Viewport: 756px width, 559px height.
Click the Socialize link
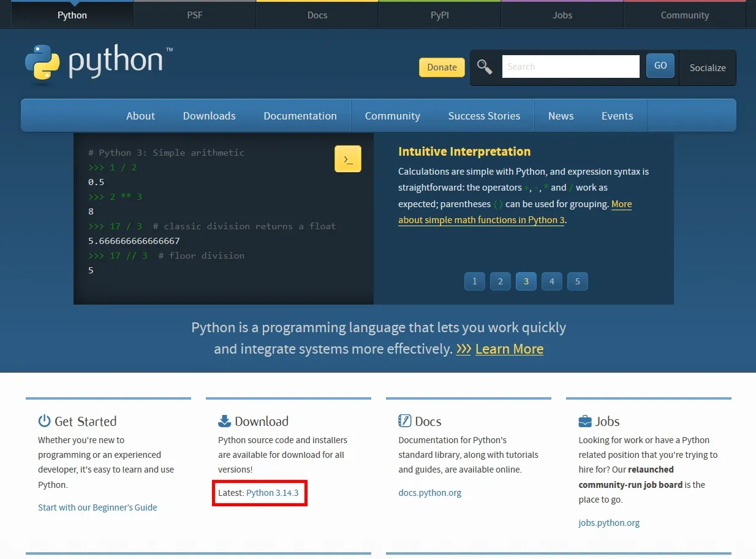point(707,68)
